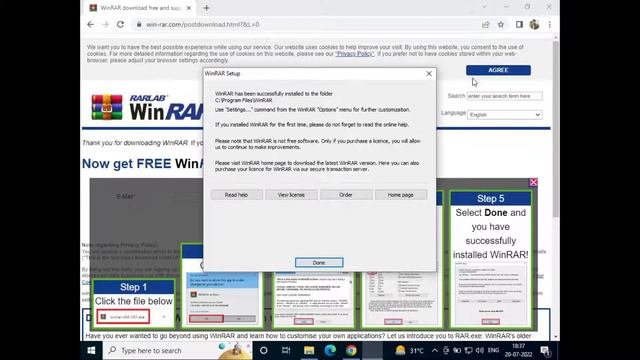Open the clock showing 18:37
Image resolution: width=640 pixels, height=360 pixels.
point(518,351)
